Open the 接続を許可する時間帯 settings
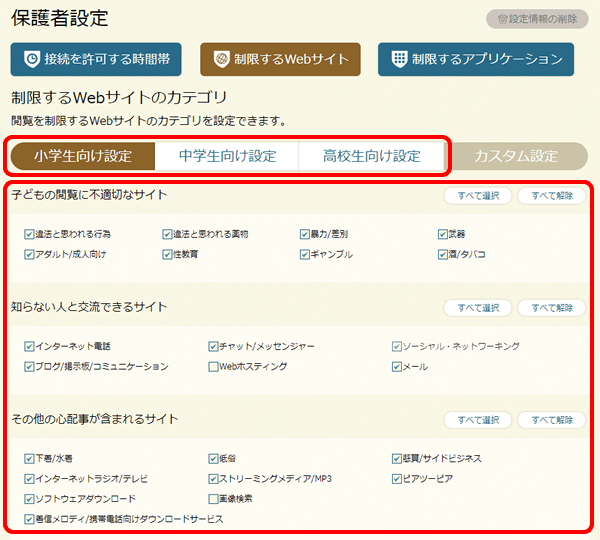The height and width of the screenshot is (540, 600). point(96,59)
